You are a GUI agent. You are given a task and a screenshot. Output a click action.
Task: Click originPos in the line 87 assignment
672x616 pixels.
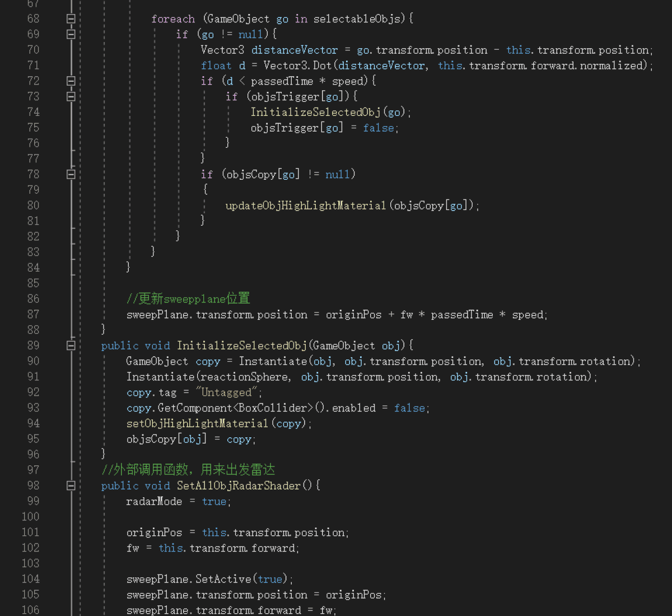coord(353,315)
